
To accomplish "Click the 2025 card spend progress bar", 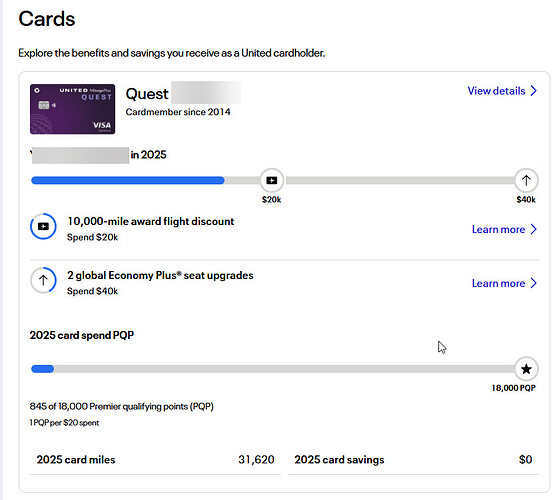I will coord(273,181).
